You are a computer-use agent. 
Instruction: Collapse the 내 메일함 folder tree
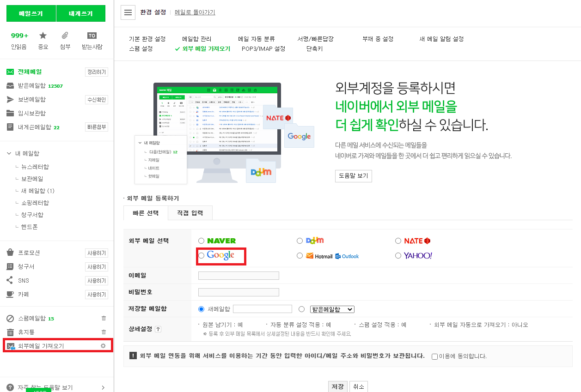pos(9,153)
